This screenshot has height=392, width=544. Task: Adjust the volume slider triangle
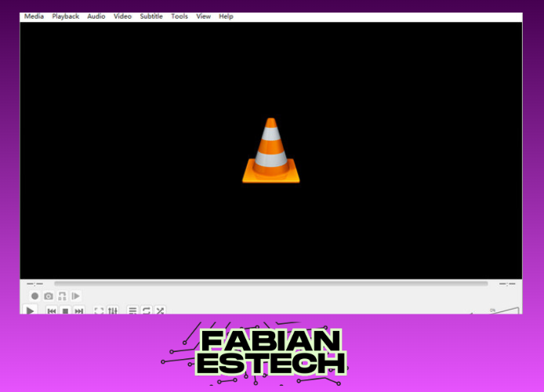[x=503, y=310]
